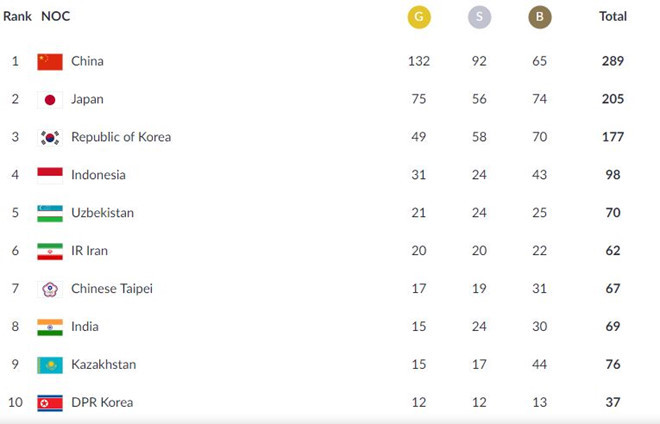660x424 pixels.
Task: Click the silver medal column header
Action: (x=479, y=17)
